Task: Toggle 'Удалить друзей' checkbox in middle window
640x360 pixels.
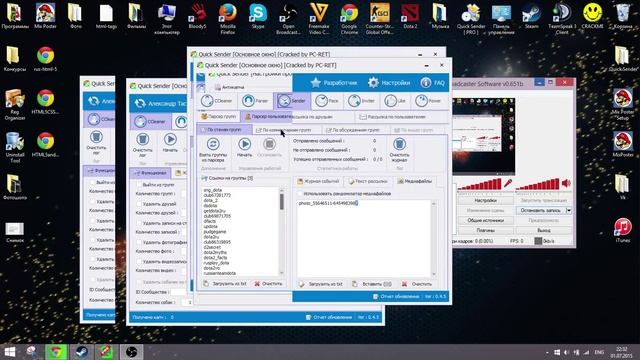Action: click(139, 204)
